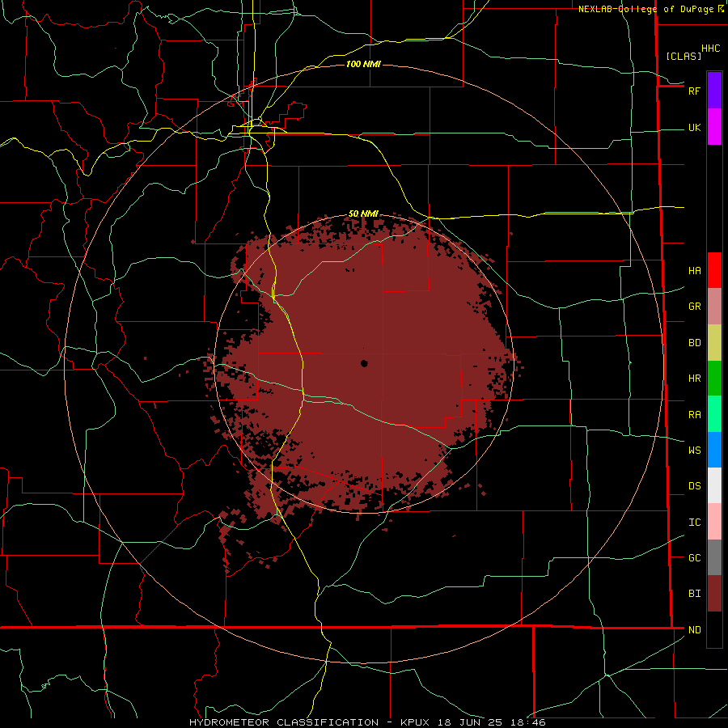
Task: Click the '100 NMI' range ring label
Action: pyautogui.click(x=363, y=64)
